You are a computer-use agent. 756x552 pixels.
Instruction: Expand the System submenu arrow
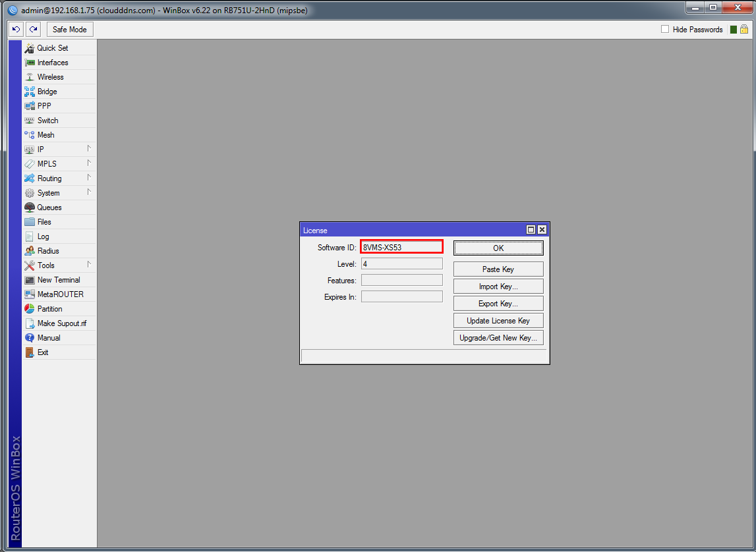point(89,192)
